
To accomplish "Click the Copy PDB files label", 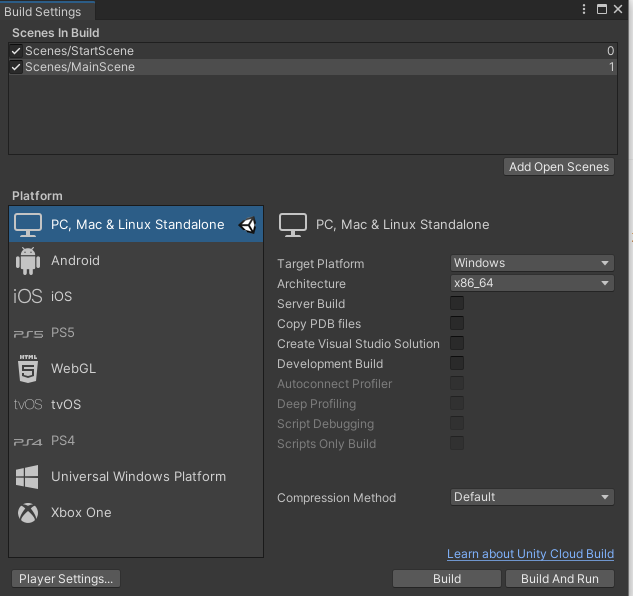I will [x=319, y=324].
